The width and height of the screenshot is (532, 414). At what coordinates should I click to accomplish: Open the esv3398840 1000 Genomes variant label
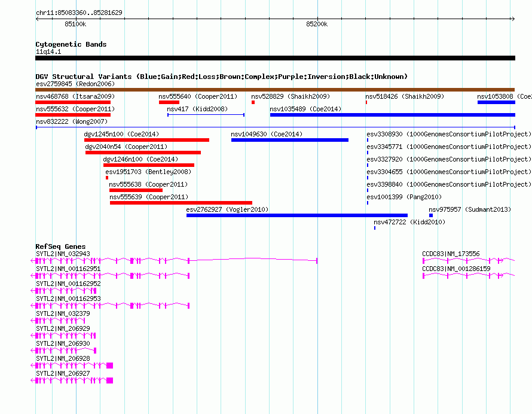click(x=449, y=184)
